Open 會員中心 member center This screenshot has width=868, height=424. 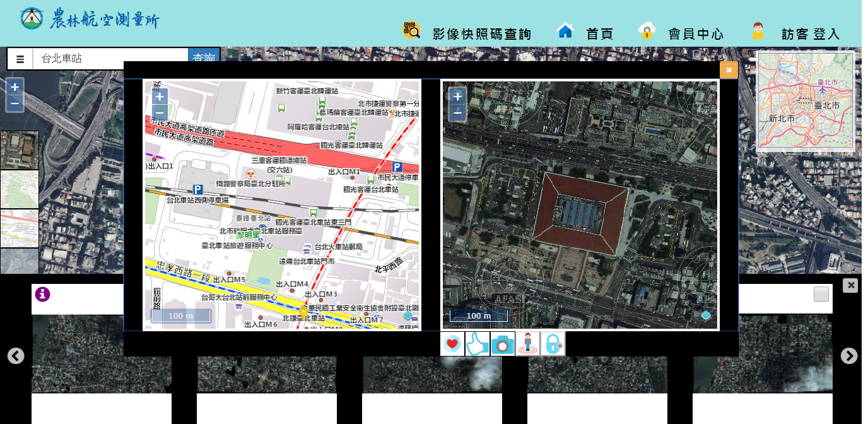pos(681,33)
